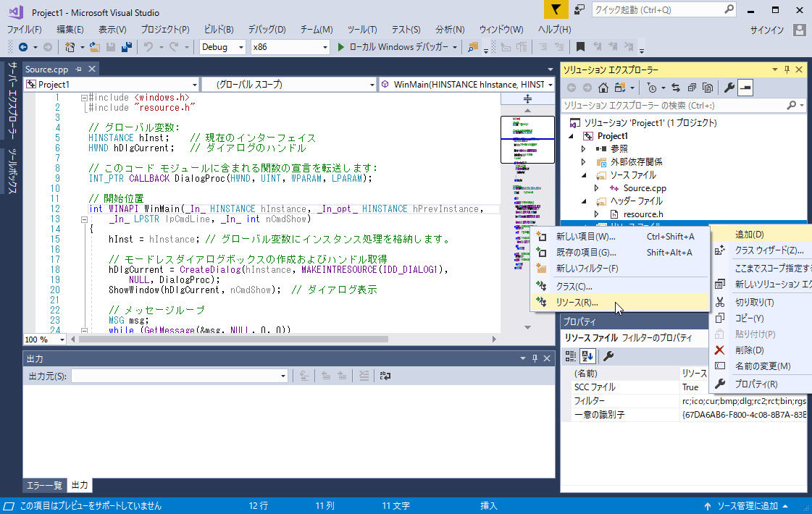Click the ソリューション エクスプローラー search field
The width and height of the screenshot is (812, 514).
[x=684, y=105]
